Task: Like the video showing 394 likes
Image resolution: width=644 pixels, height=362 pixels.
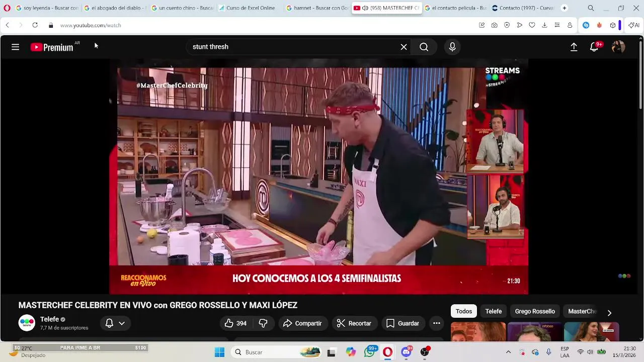Action: click(x=235, y=323)
